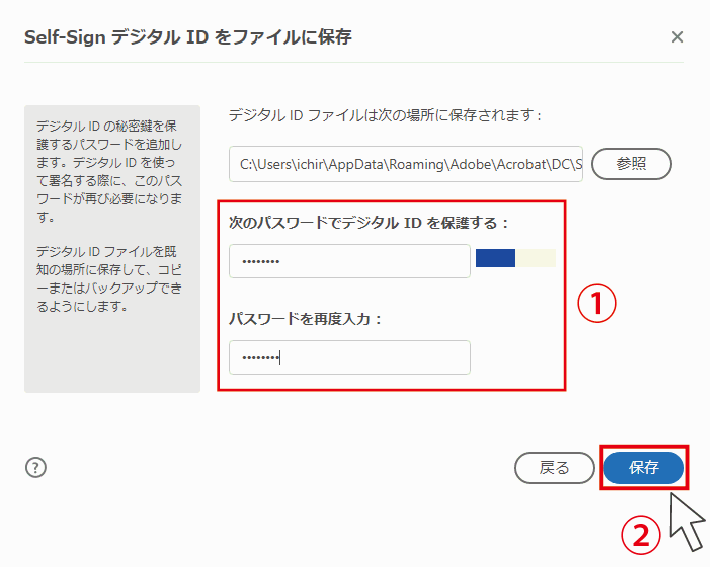Click the first password input field
710x567 pixels.
(x=350, y=261)
